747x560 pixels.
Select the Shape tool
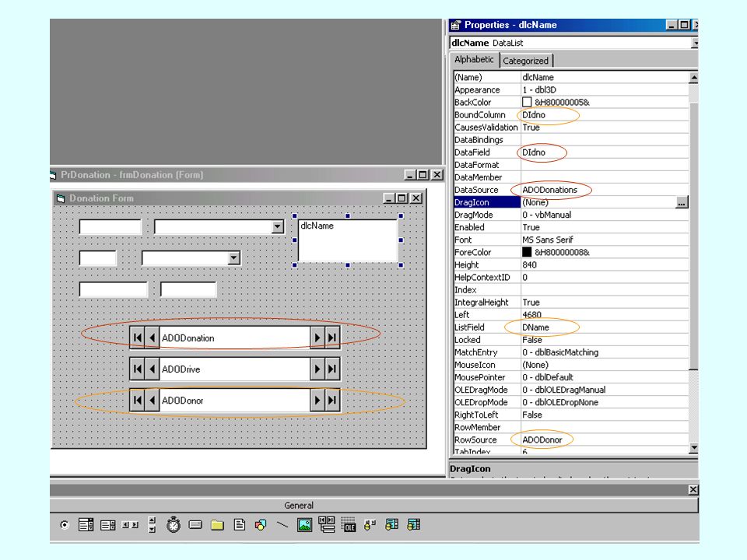click(x=261, y=525)
